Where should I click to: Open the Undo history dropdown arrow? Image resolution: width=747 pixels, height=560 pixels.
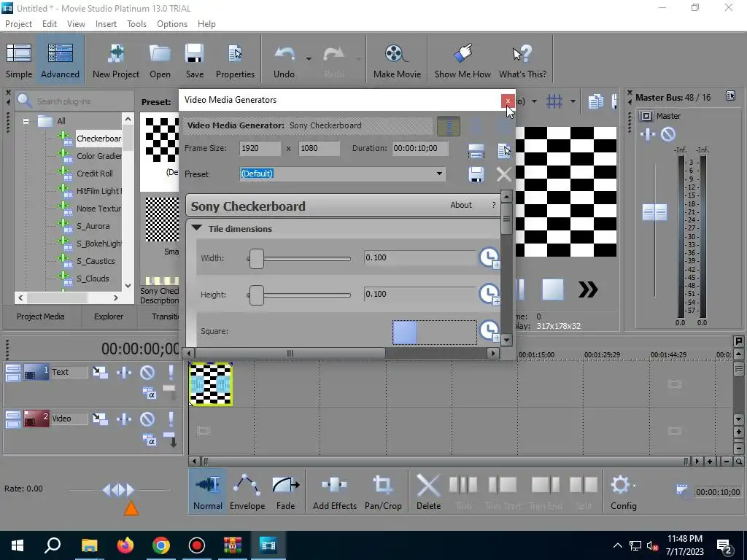309,59
